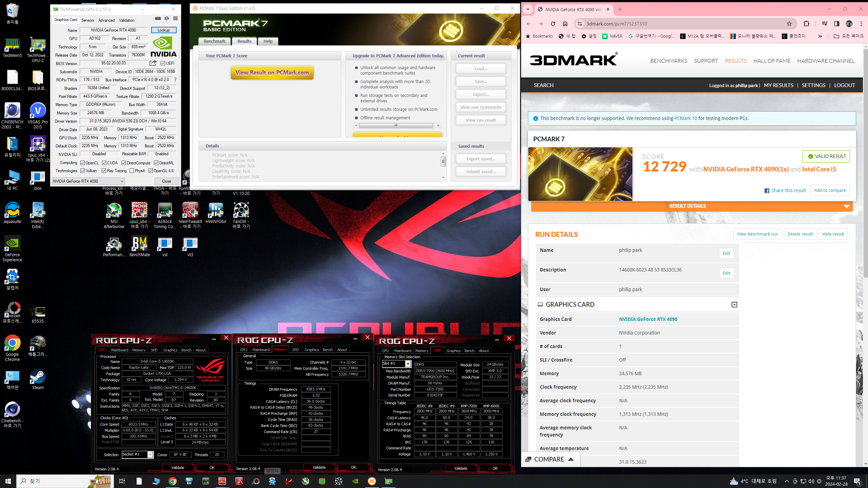The image size is (868, 488).
Task: Expand the COMPARE panel arrow
Action: [571, 459]
